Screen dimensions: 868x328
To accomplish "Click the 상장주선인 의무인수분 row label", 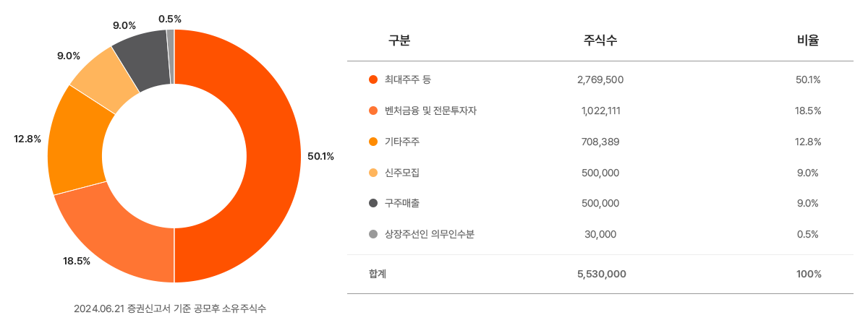I will tap(430, 234).
